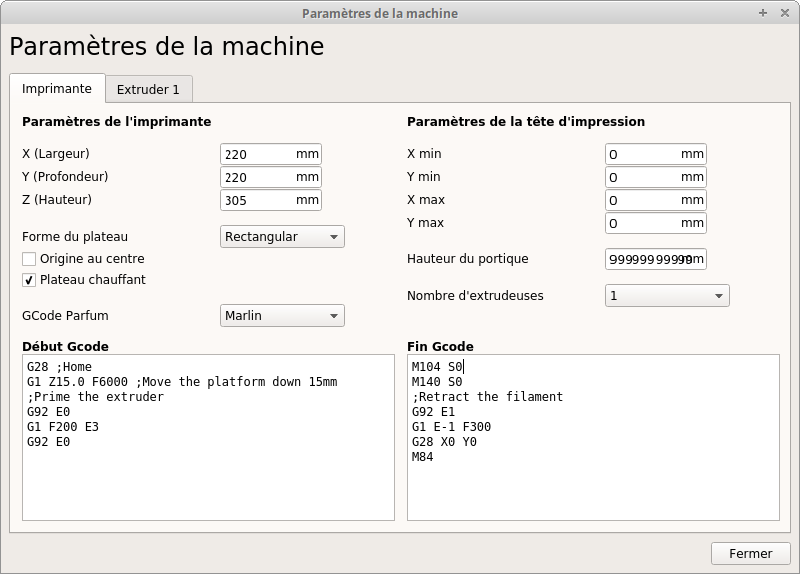Close the window with the X icon

(785, 13)
